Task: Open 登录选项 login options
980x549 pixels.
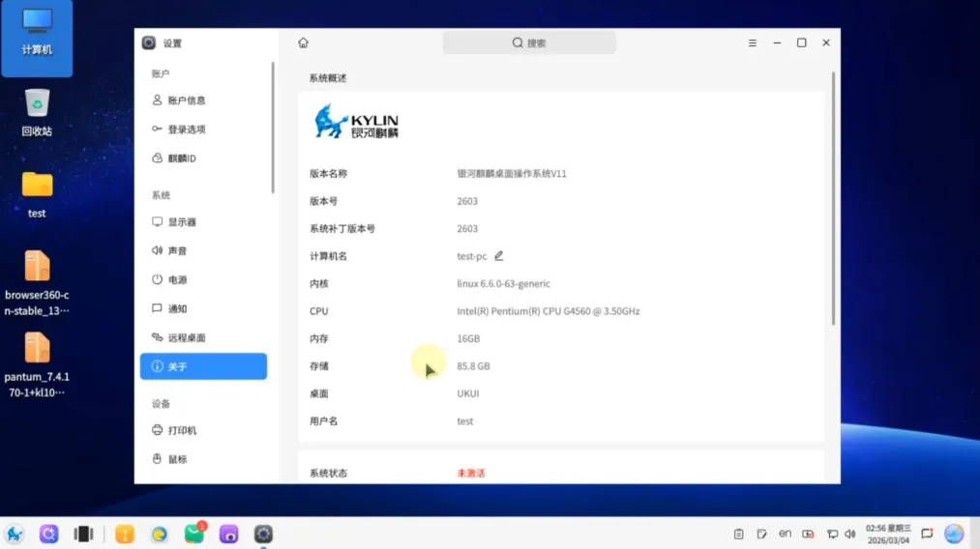Action: point(204,130)
